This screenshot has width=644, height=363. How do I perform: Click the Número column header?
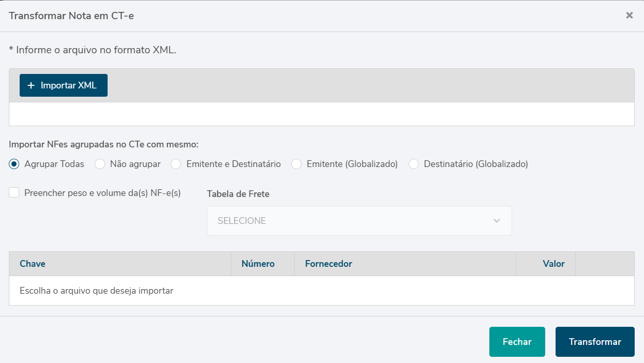[258, 264]
